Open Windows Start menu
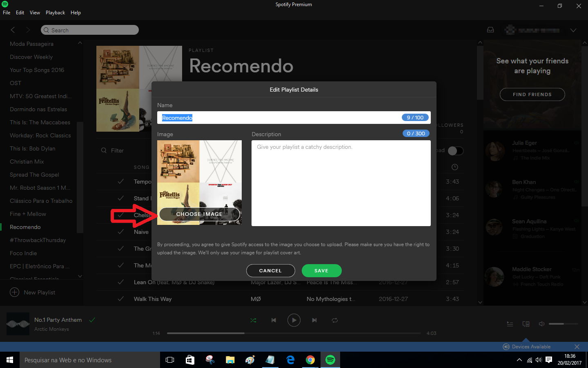The width and height of the screenshot is (588, 368). pos(10,360)
